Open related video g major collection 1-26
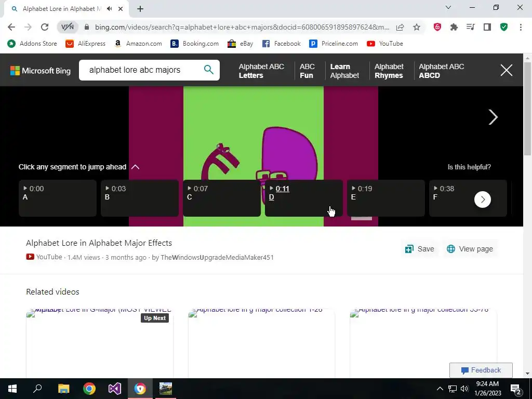 (x=262, y=343)
